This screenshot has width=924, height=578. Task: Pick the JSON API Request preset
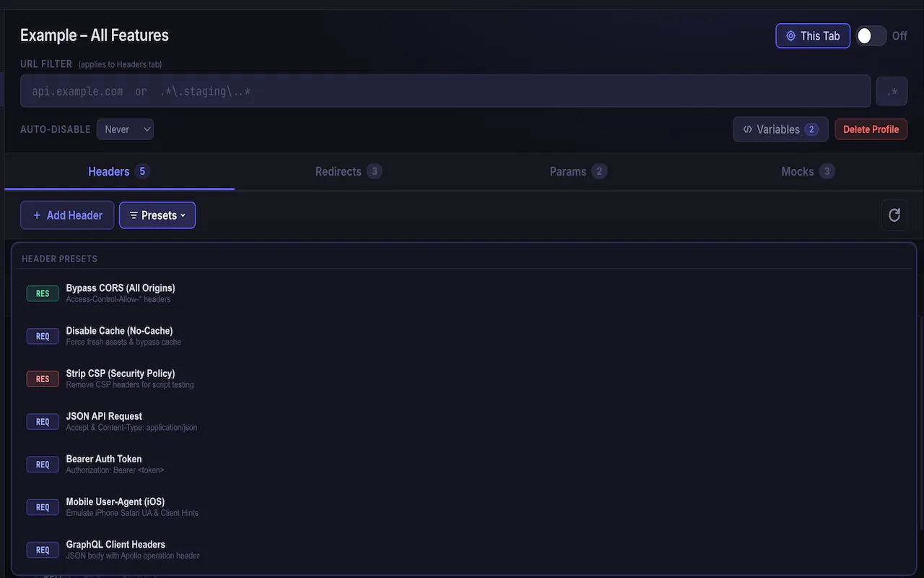pyautogui.click(x=464, y=421)
